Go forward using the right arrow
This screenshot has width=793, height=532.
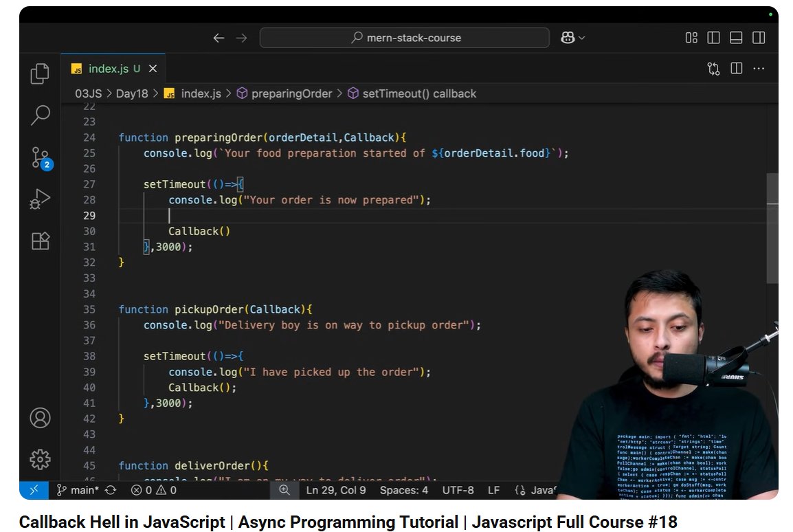[x=242, y=38]
